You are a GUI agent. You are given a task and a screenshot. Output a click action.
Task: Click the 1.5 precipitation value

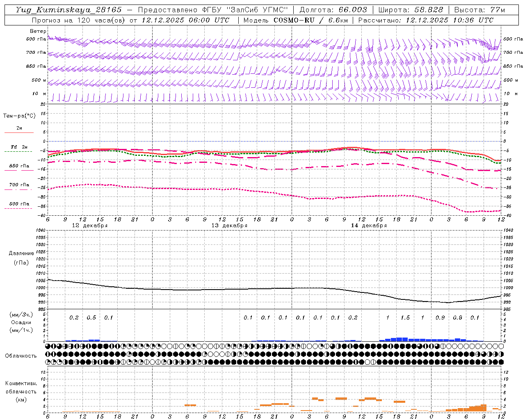(x=405, y=317)
